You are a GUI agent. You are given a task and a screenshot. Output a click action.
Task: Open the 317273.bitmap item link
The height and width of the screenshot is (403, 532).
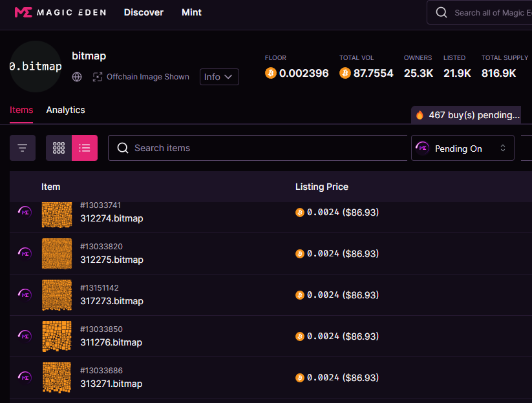[x=112, y=302]
